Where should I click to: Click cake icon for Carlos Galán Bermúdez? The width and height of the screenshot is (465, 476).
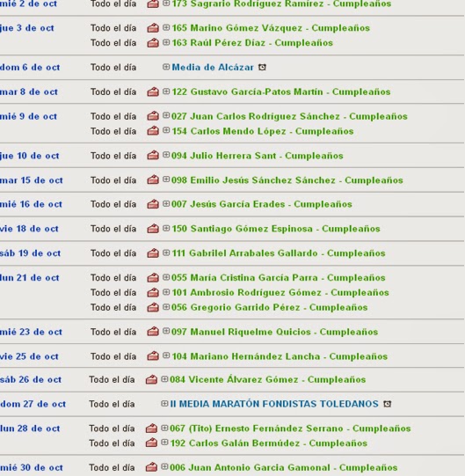[x=151, y=443]
